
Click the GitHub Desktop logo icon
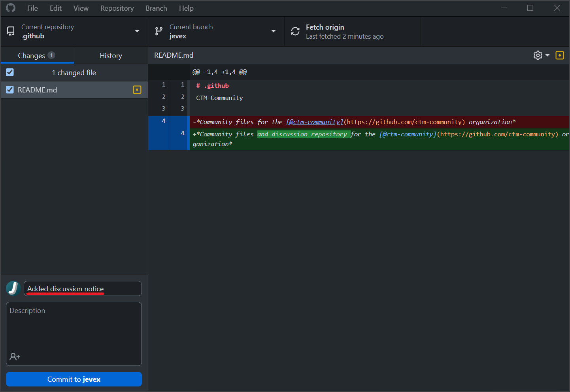click(11, 8)
